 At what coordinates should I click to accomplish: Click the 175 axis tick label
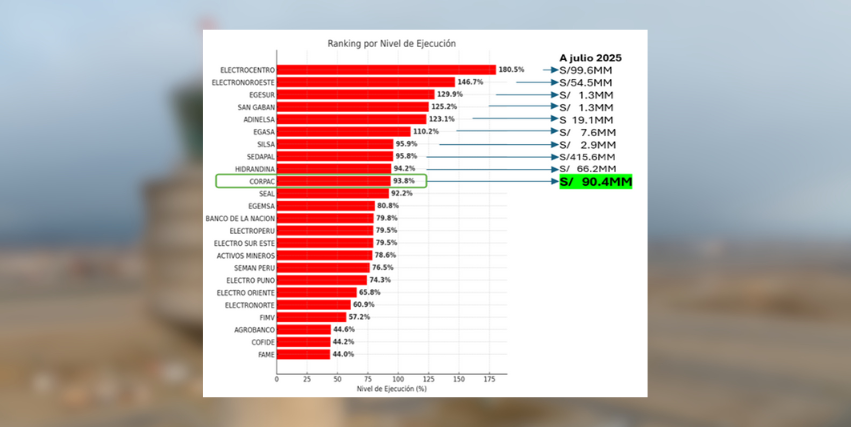tap(490, 379)
